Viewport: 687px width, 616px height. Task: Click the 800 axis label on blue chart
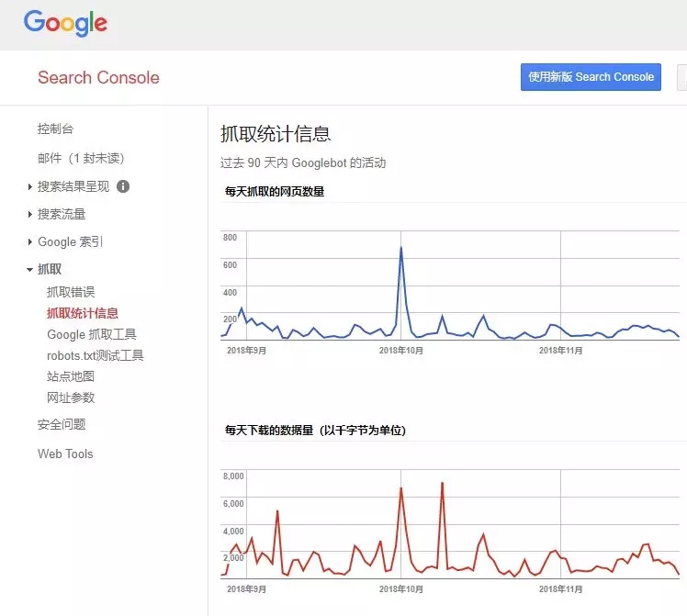[230, 237]
